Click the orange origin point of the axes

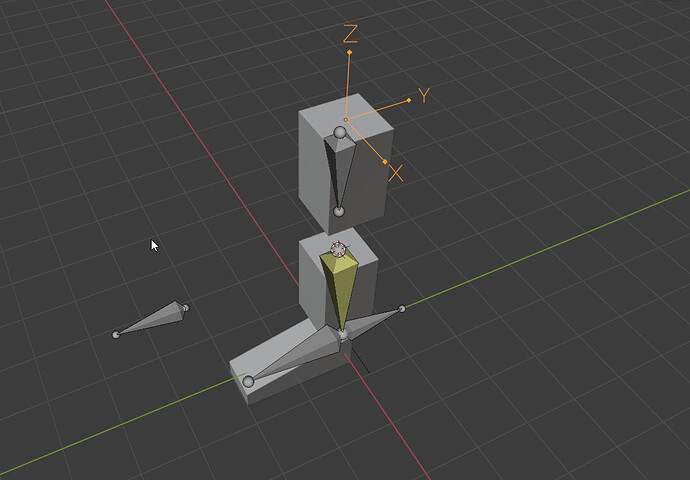click(346, 120)
